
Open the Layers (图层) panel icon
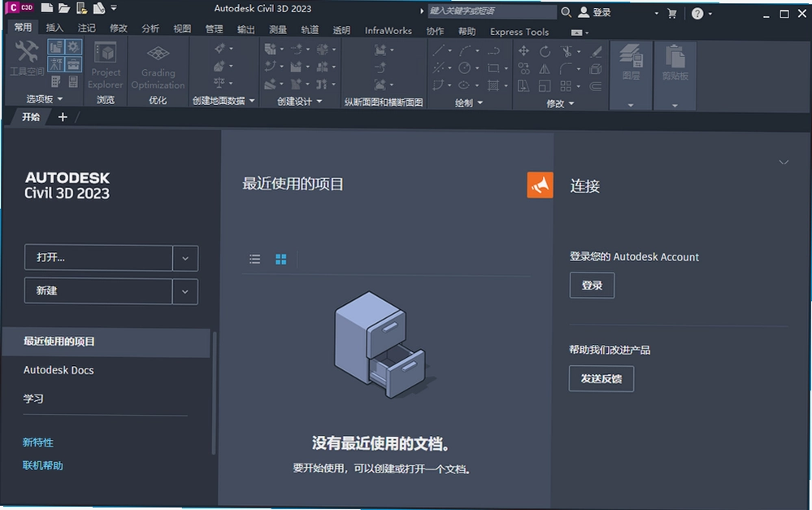tap(631, 62)
